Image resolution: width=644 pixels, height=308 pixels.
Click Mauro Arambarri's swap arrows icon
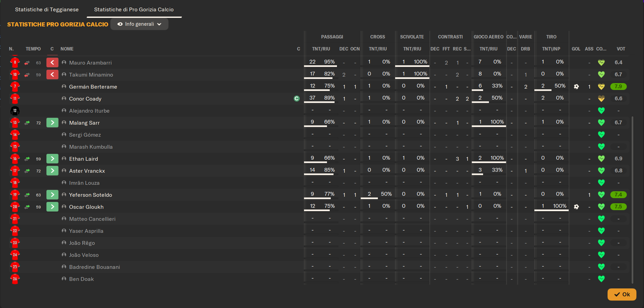click(x=27, y=63)
